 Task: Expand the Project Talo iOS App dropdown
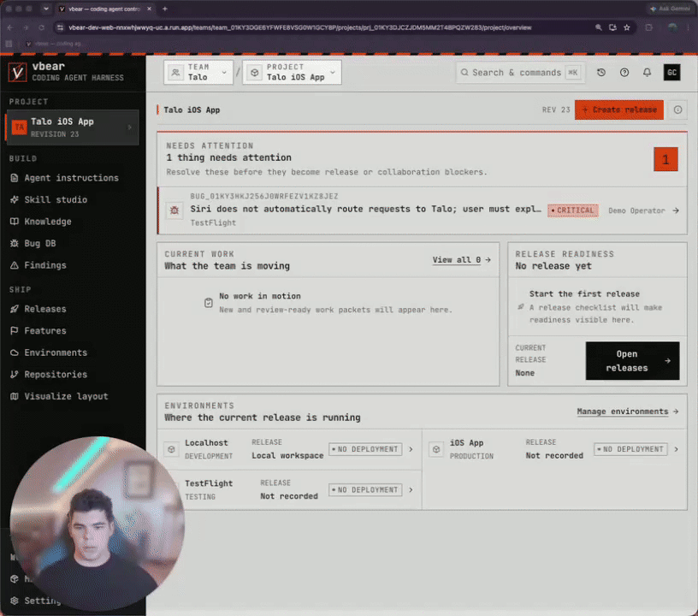click(292, 72)
